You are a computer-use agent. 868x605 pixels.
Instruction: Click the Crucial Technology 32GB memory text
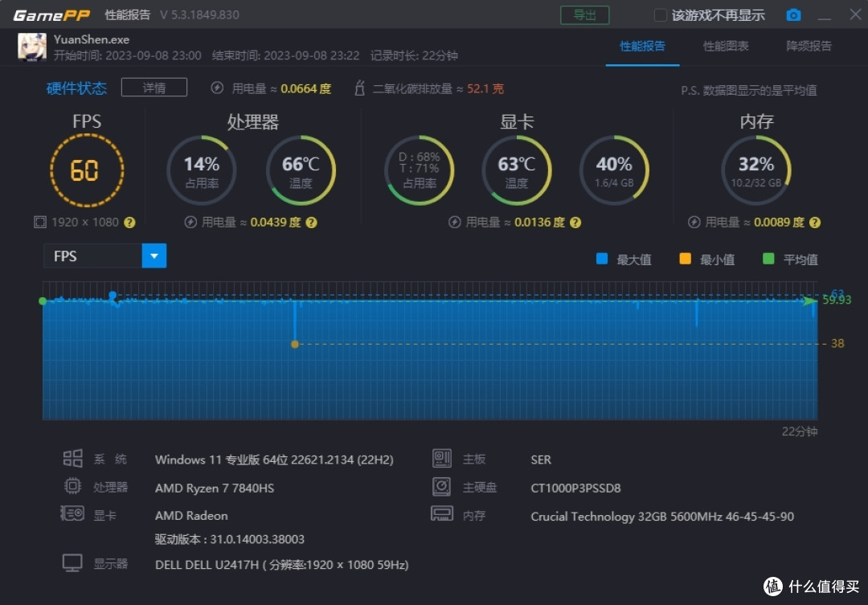pyautogui.click(x=662, y=517)
